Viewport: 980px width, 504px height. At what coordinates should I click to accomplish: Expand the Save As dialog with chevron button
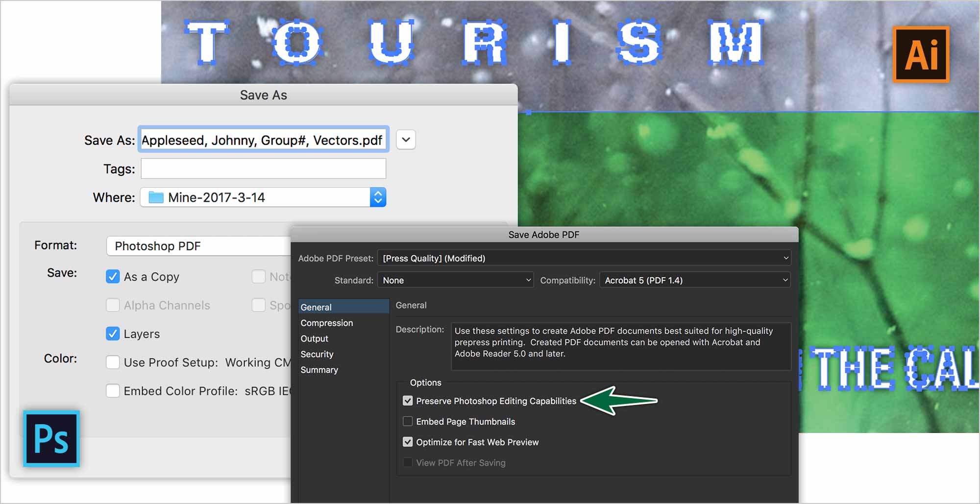click(406, 140)
